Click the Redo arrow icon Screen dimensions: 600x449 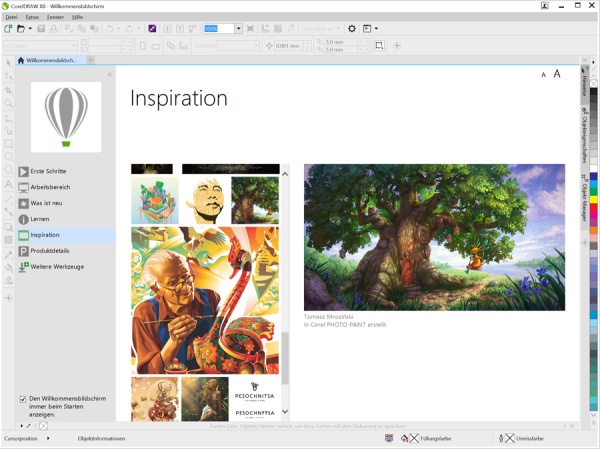coord(129,28)
